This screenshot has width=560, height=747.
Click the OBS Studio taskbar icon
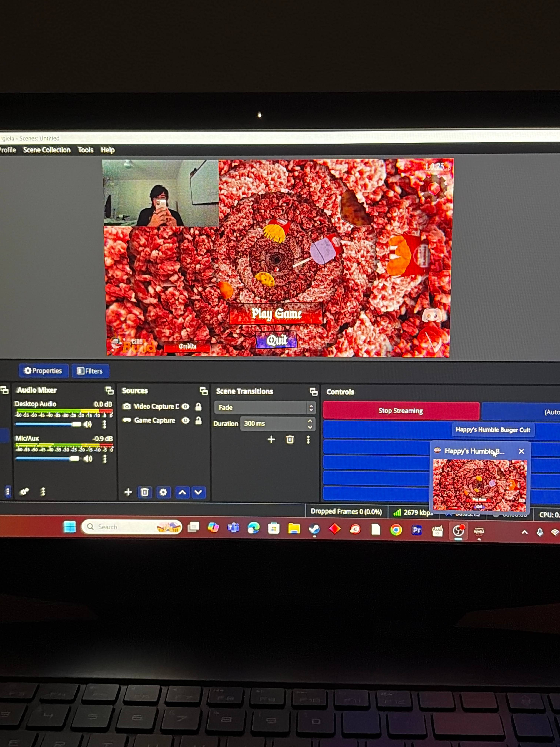pos(458,531)
